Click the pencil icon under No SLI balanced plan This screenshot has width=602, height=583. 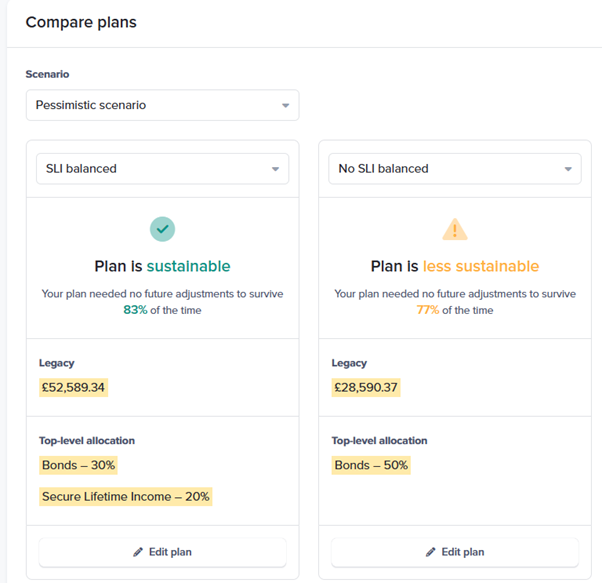431,552
